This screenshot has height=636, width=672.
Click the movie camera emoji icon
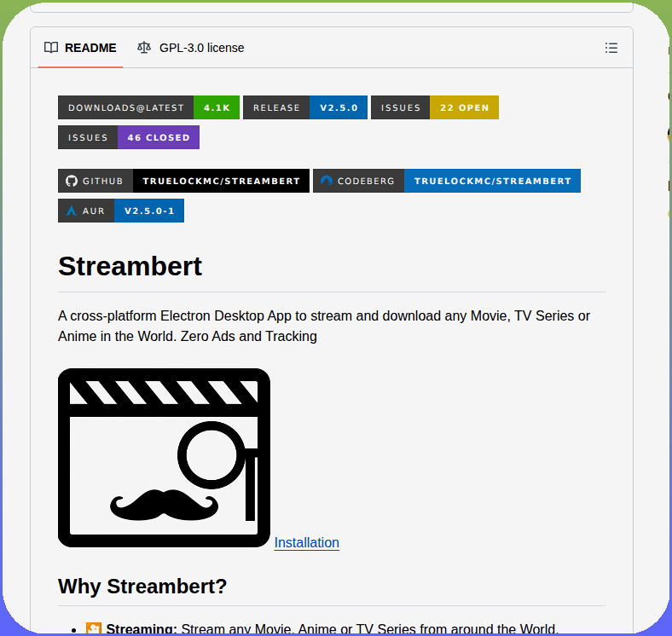(x=94, y=628)
